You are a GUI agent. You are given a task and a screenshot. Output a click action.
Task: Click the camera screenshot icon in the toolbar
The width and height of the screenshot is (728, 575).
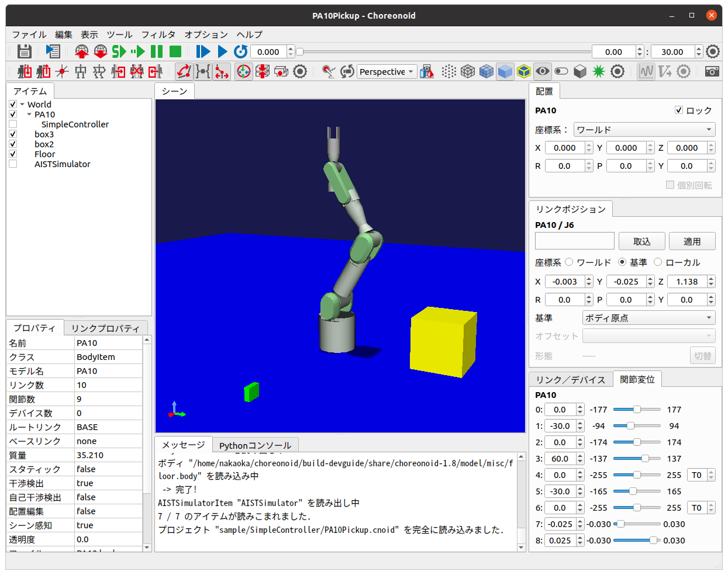(712, 71)
